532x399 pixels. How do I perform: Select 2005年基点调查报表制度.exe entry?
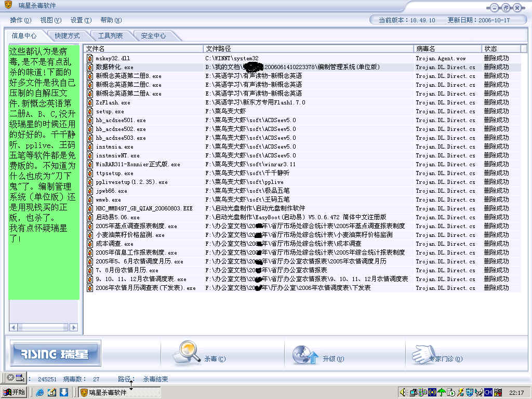click(x=136, y=226)
